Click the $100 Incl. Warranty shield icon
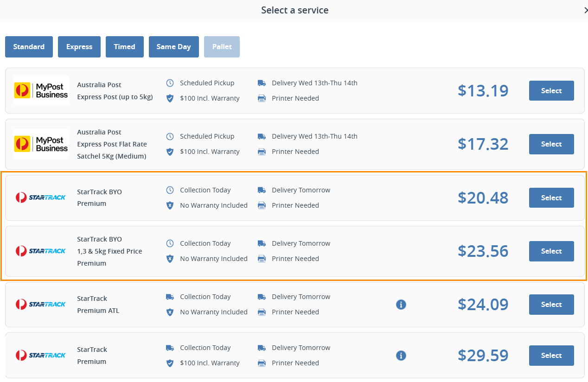The image size is (588, 382). [170, 98]
